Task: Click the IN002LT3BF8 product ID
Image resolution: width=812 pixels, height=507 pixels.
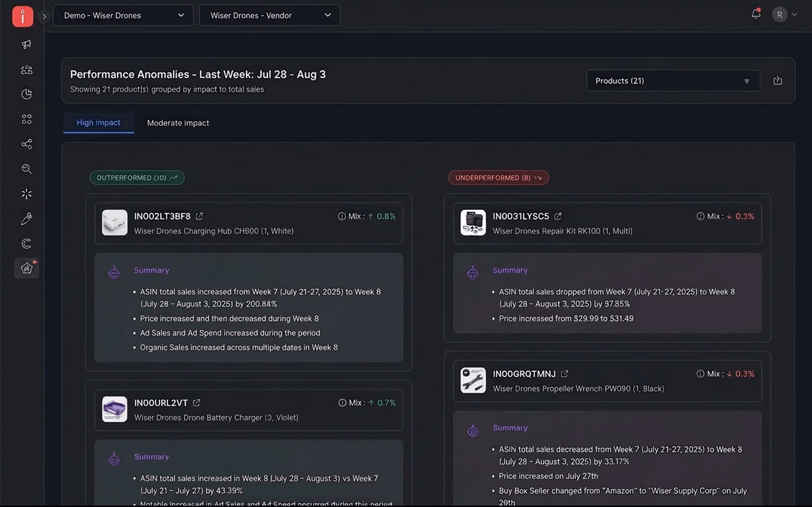Action: point(162,216)
